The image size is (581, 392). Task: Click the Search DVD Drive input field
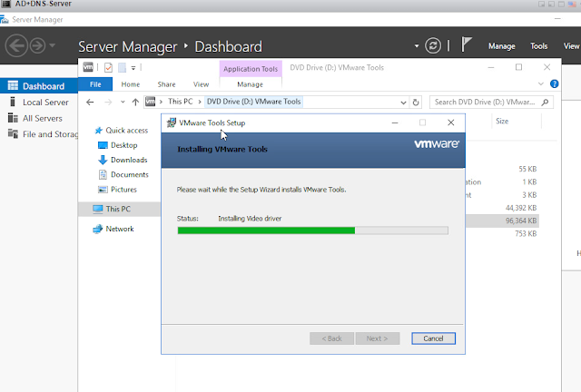click(x=491, y=102)
